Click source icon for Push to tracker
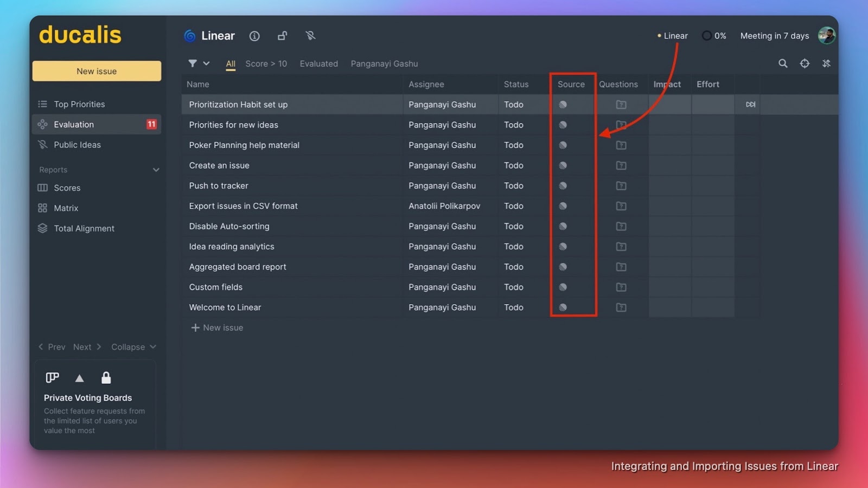Image resolution: width=868 pixels, height=488 pixels. tap(563, 185)
